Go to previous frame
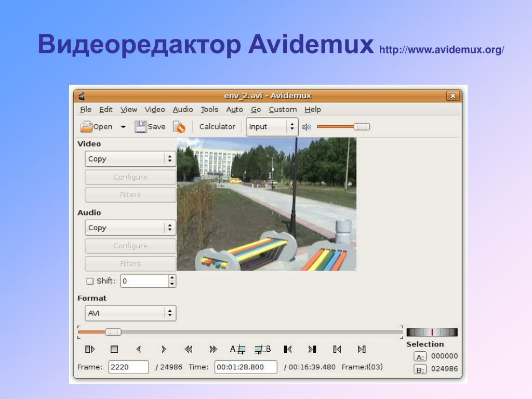Screen dimensions: 532x399 click(x=138, y=349)
